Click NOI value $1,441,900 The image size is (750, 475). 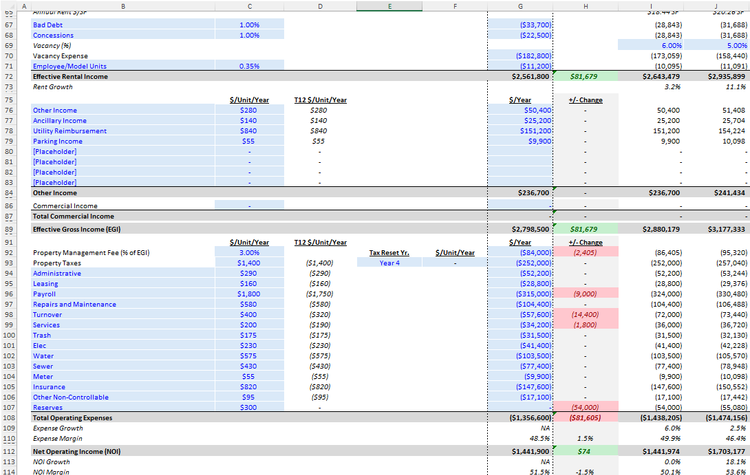[520, 452]
